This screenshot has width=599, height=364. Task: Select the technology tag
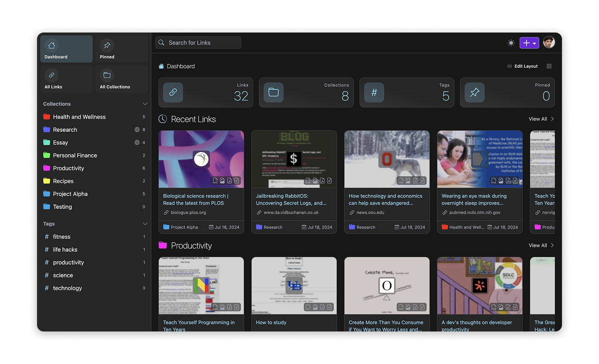pos(67,288)
